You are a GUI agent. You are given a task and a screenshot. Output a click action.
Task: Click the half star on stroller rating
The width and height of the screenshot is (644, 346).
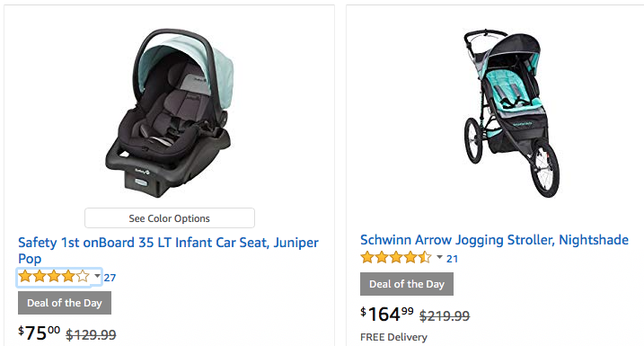[425, 258]
